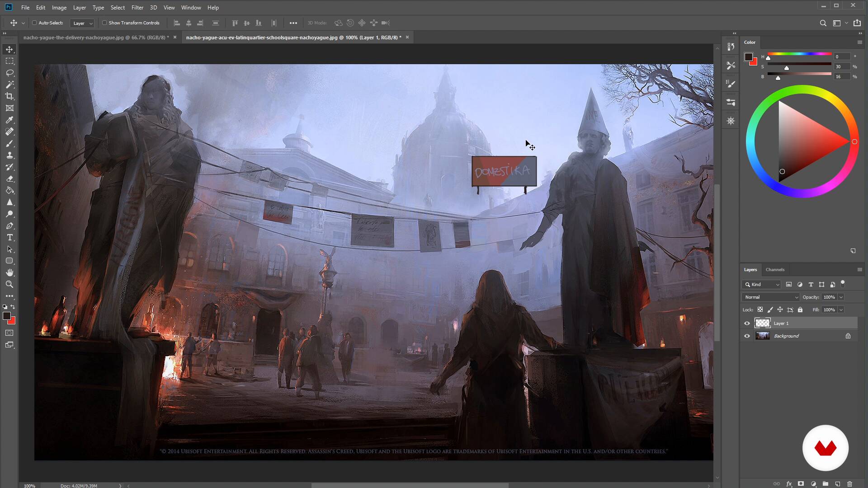This screenshot has width=868, height=488.
Task: Expand the Fill slider dropdown
Action: coord(841,310)
